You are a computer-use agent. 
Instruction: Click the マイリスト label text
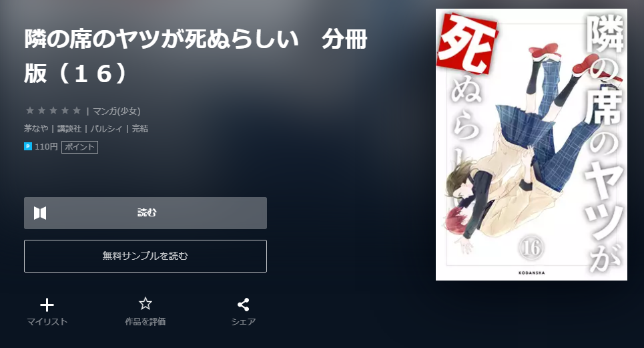coord(47,322)
